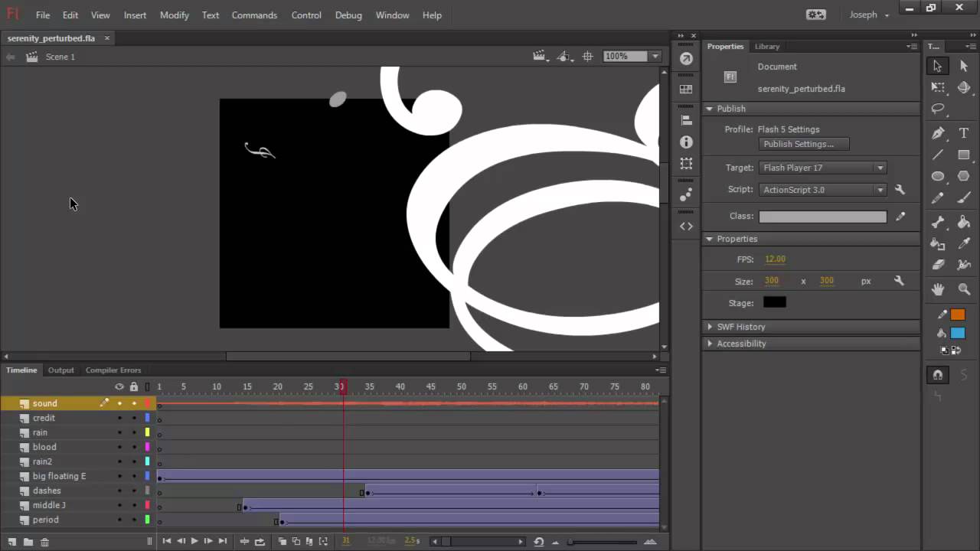This screenshot has width=980, height=551.
Task: Switch to the Compiler Errors tab
Action: [x=113, y=370]
